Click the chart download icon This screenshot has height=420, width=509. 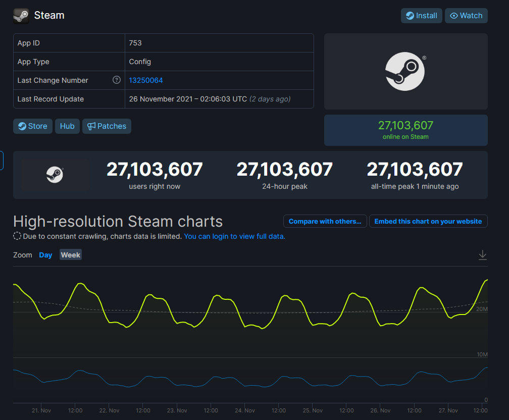click(x=482, y=255)
